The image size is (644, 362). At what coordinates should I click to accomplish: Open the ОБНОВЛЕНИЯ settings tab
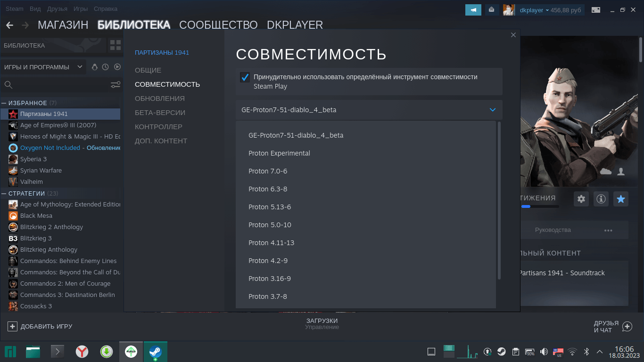tap(160, 99)
